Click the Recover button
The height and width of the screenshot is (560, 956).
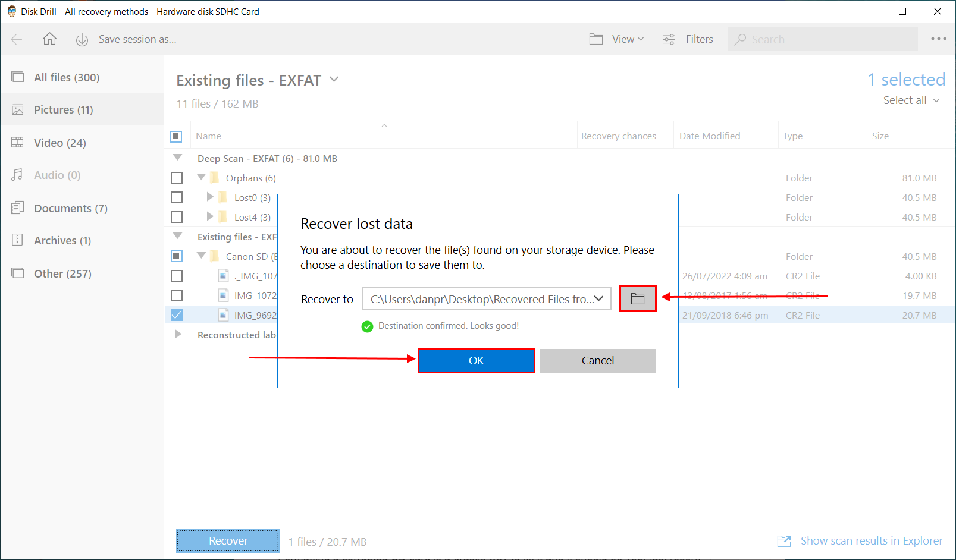228,540
